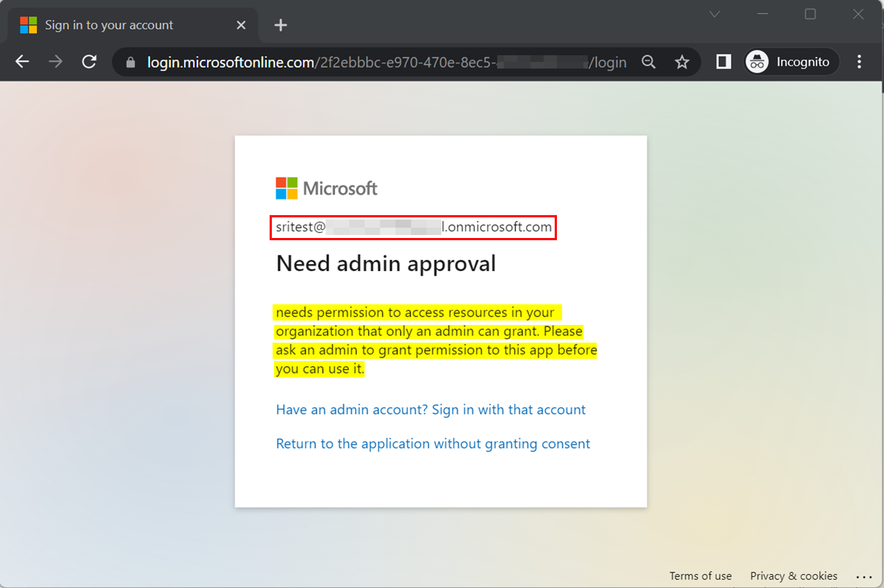Select the 'Sign in to your account' tab
The image size is (884, 588).
tap(133, 25)
